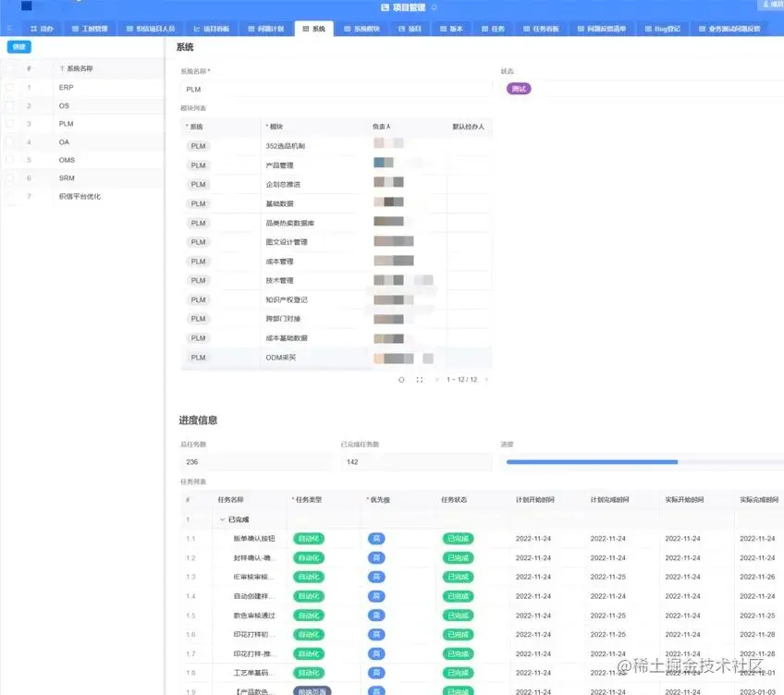This screenshot has width=784, height=695.
Task: Check the OA row checkbox
Action: (x=9, y=142)
